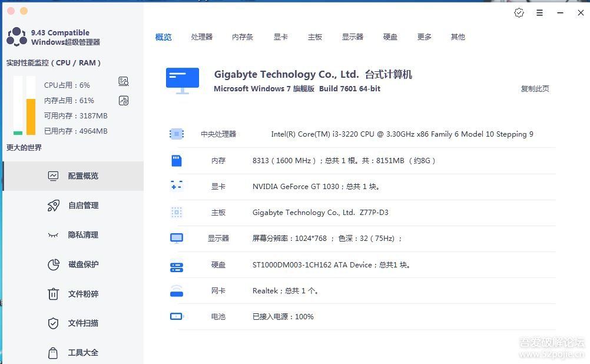Click the 可用内存：3187MB readout
Viewport: 590px width, 364px height.
pyautogui.click(x=75, y=116)
